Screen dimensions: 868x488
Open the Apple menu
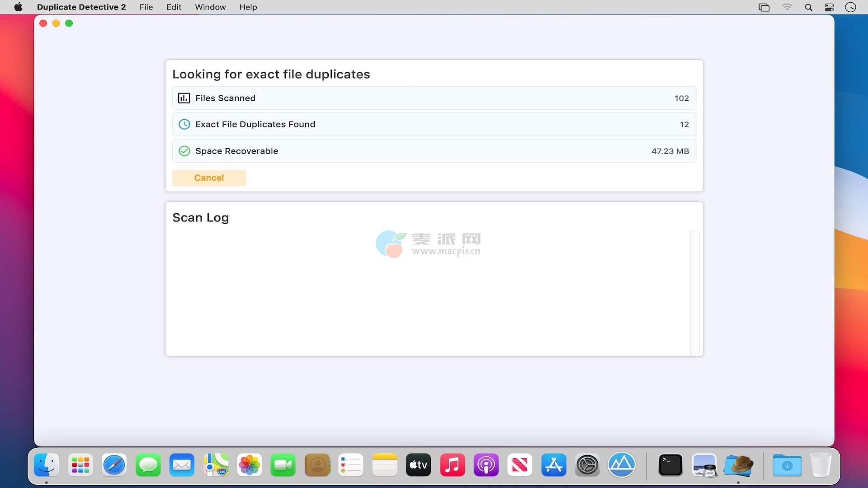pos(18,7)
